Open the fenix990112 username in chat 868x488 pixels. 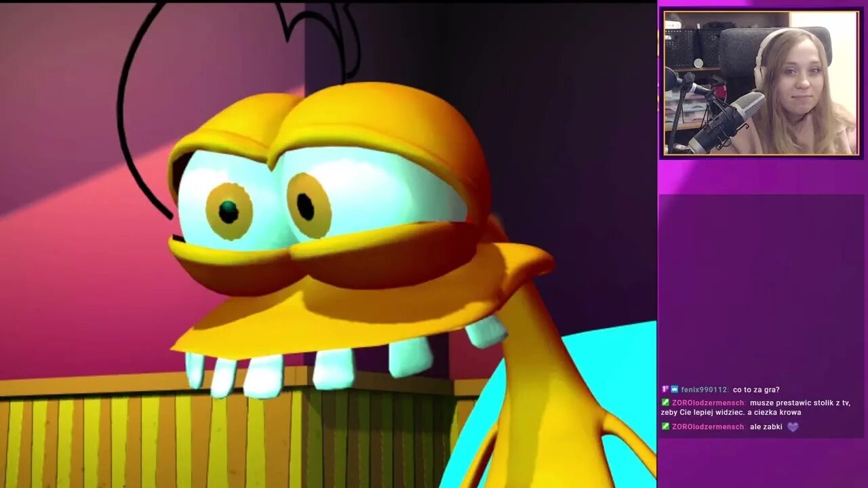point(704,390)
